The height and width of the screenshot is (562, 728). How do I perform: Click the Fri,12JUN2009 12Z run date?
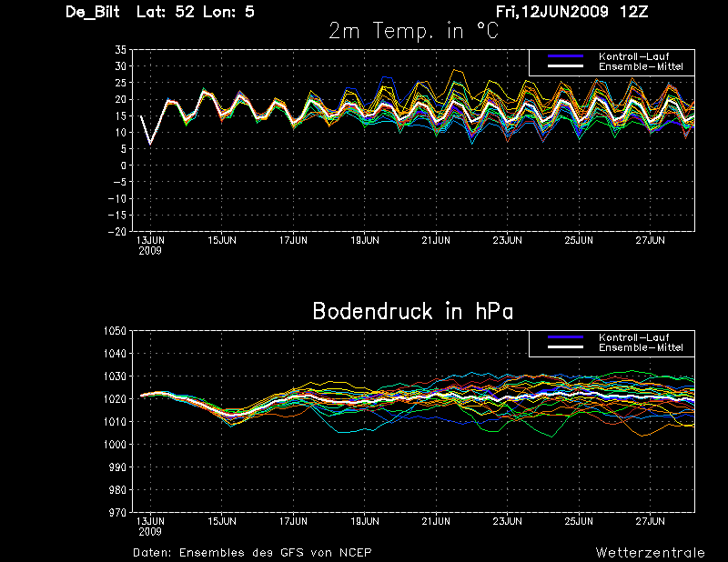(x=571, y=12)
